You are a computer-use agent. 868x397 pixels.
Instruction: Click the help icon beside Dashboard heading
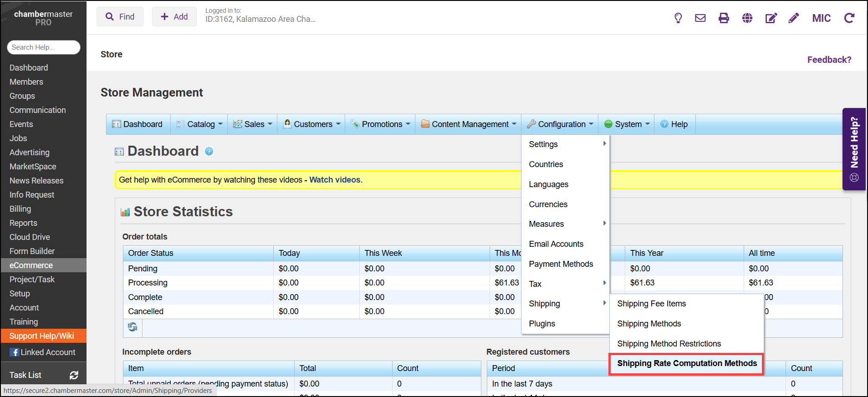209,152
